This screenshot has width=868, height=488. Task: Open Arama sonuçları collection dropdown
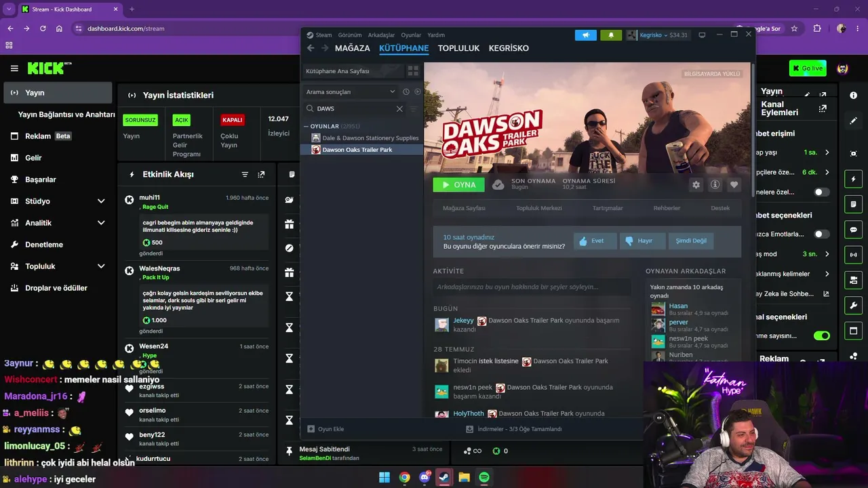tap(351, 91)
